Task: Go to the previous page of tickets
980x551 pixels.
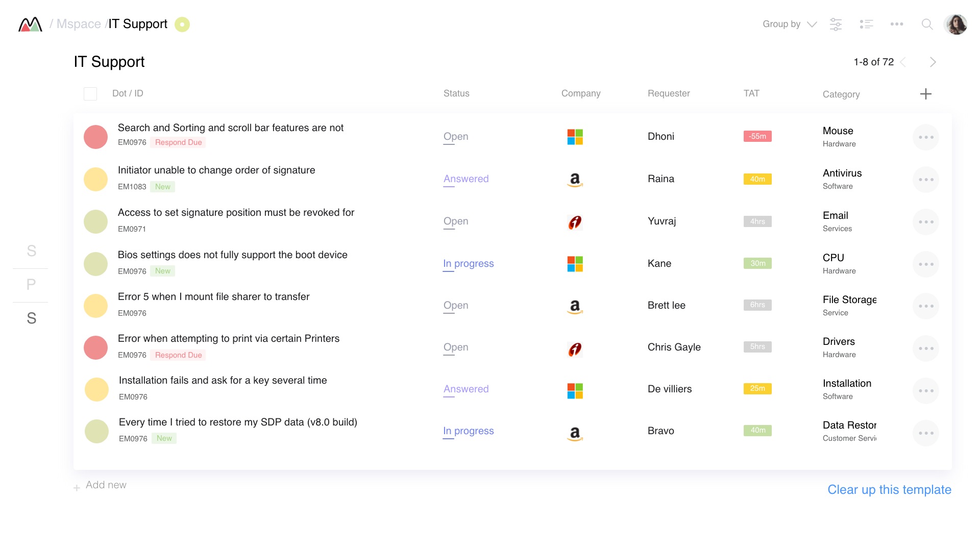Action: click(x=903, y=62)
